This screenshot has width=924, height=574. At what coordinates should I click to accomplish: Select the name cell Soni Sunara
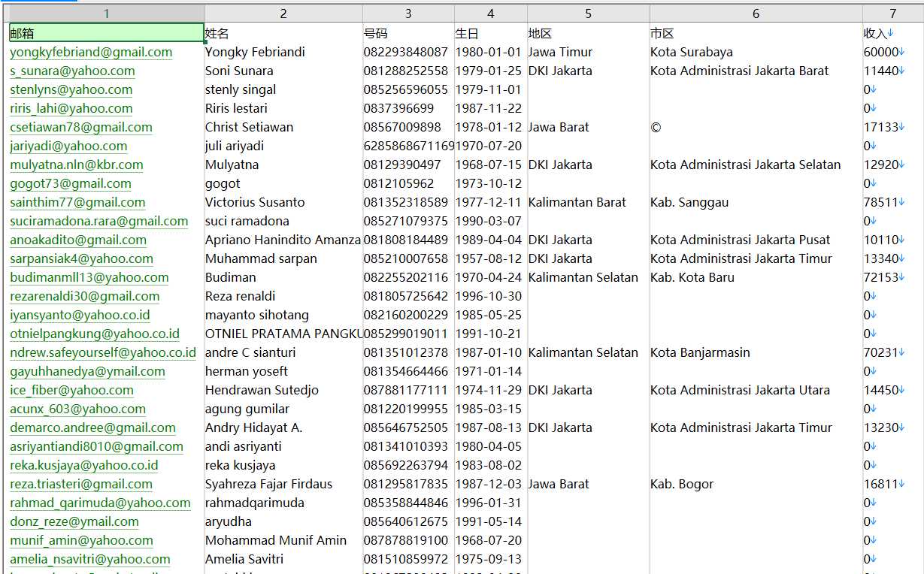(x=283, y=71)
